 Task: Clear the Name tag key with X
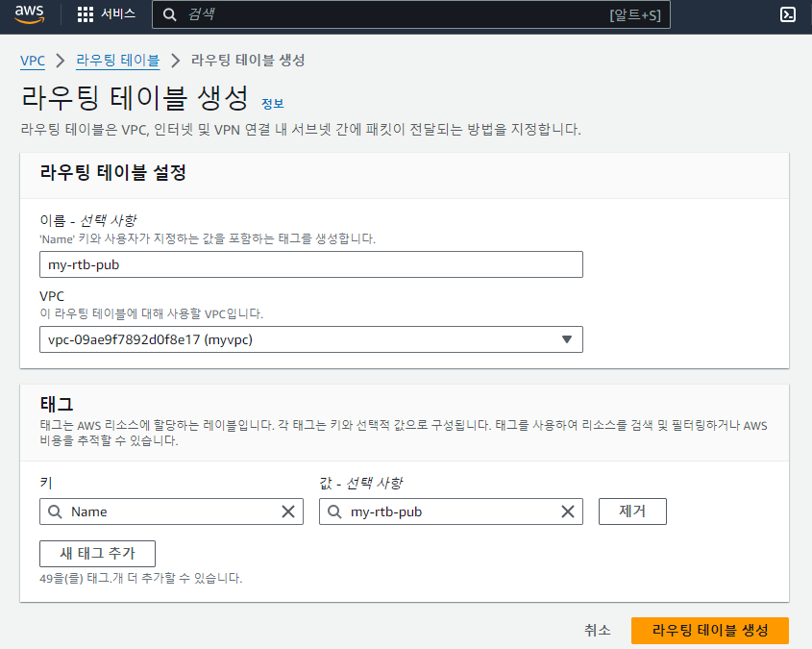tap(288, 512)
